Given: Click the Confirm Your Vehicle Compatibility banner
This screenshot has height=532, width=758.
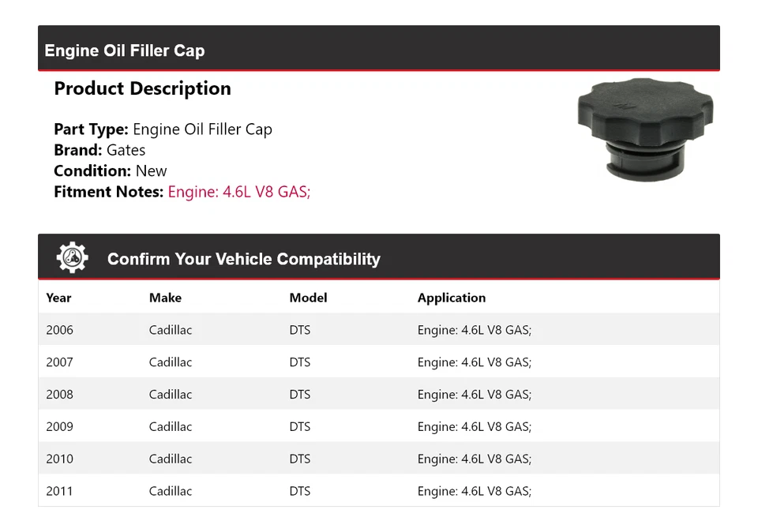Looking at the screenshot, I should coord(243,259).
